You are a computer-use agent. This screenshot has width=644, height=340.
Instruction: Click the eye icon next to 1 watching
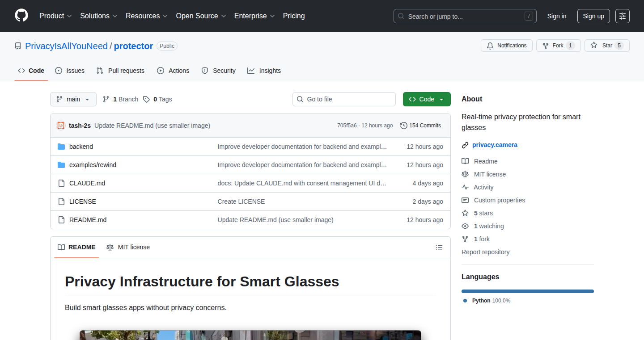(465, 226)
